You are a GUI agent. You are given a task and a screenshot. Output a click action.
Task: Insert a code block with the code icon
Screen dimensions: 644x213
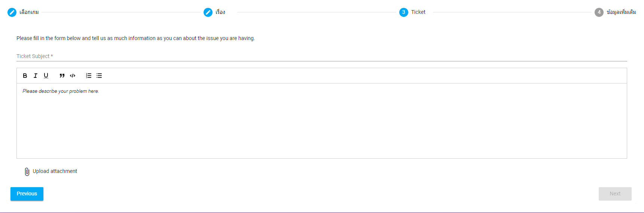[73, 76]
